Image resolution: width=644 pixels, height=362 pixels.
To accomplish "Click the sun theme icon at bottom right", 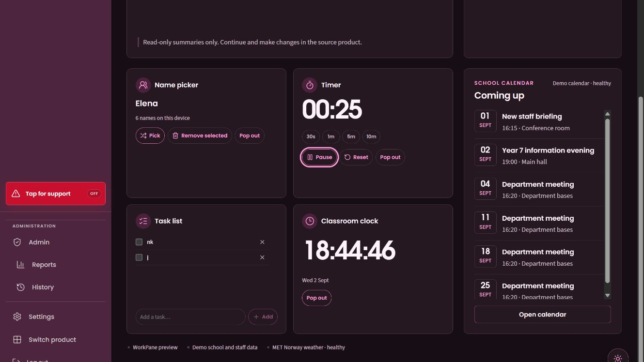I will pos(618,359).
